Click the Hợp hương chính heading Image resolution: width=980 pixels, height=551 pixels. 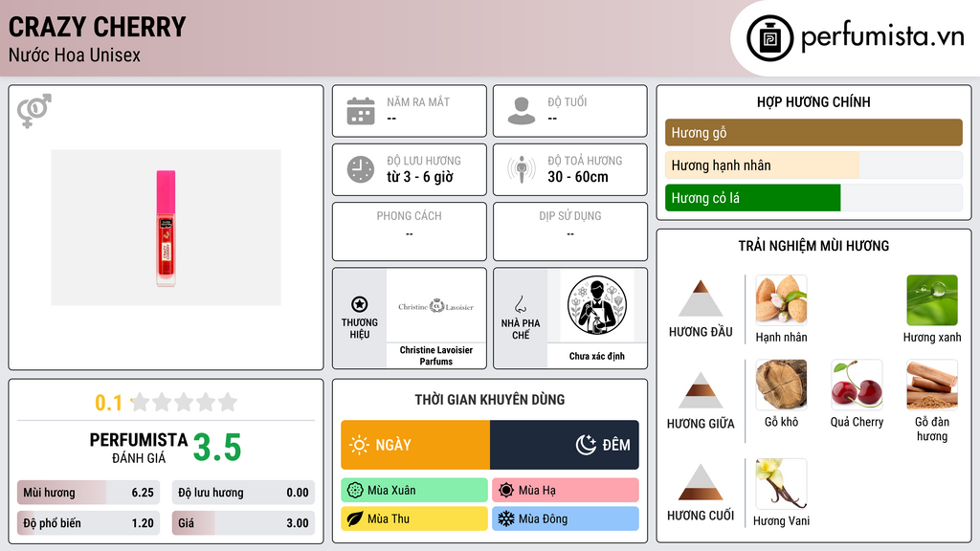[x=813, y=101]
